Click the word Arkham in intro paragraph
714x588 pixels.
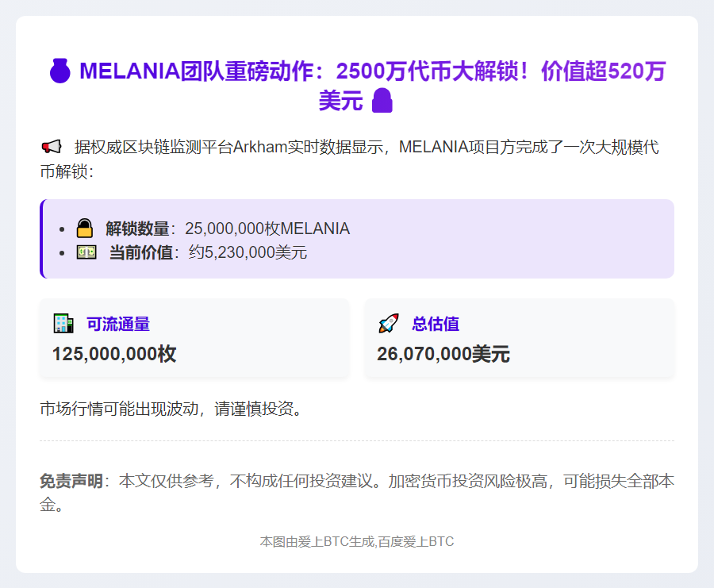tap(260, 147)
